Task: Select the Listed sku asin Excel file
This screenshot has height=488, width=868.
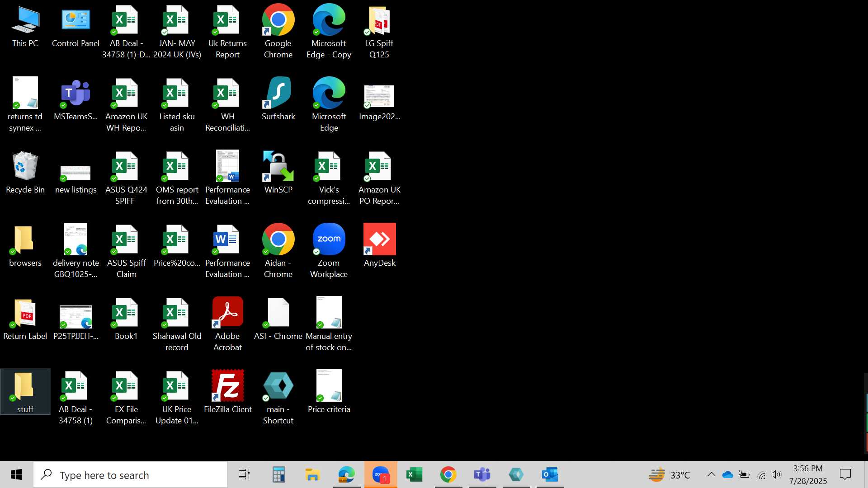Action: point(177,105)
